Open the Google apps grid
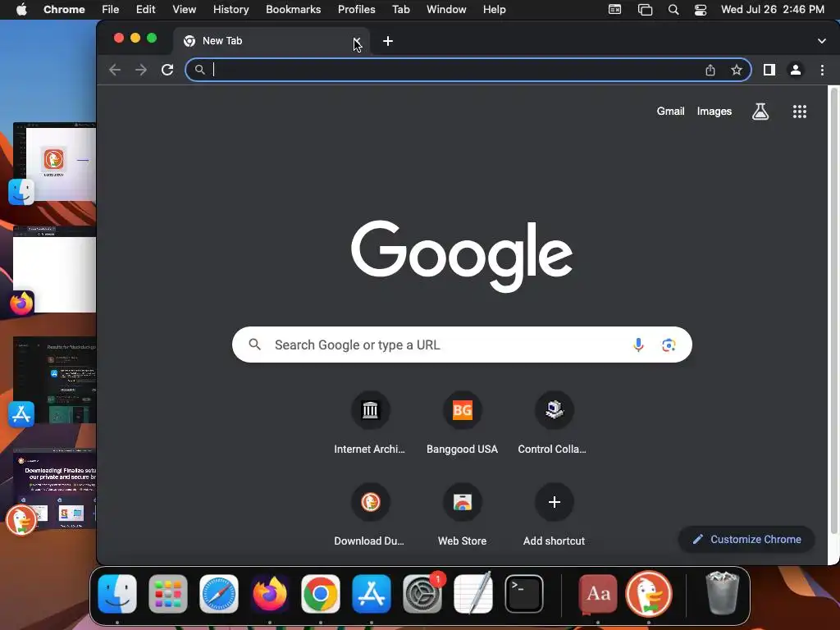 point(799,112)
